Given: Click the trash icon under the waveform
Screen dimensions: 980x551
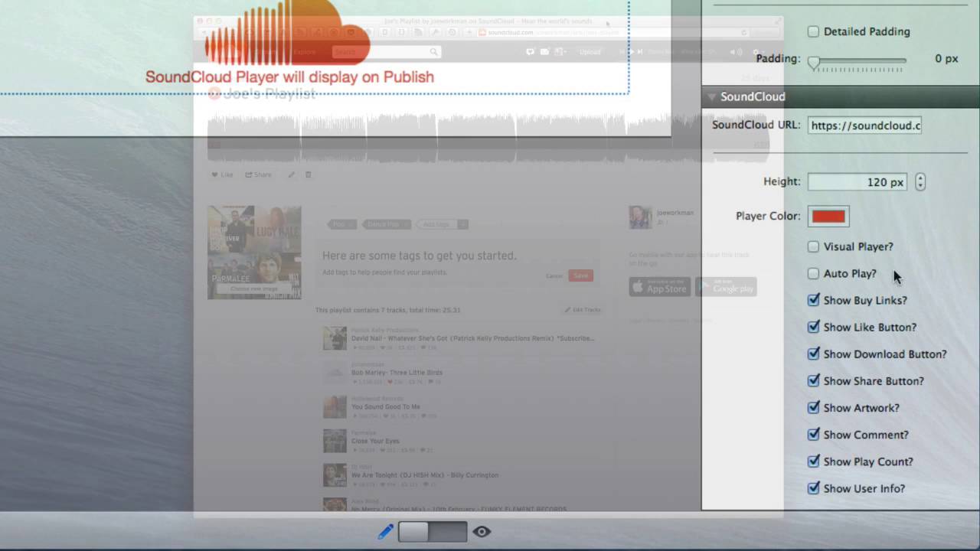Looking at the screenshot, I should tap(309, 174).
